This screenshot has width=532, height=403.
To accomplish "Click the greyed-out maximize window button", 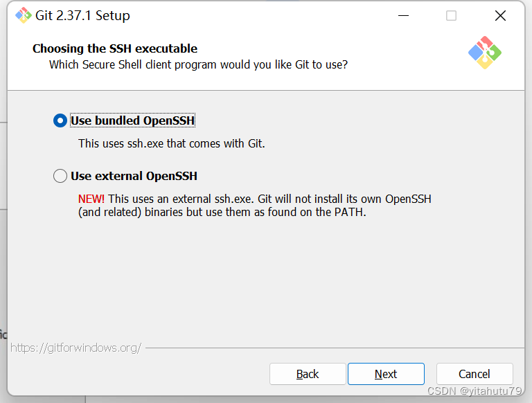I will click(x=451, y=15).
